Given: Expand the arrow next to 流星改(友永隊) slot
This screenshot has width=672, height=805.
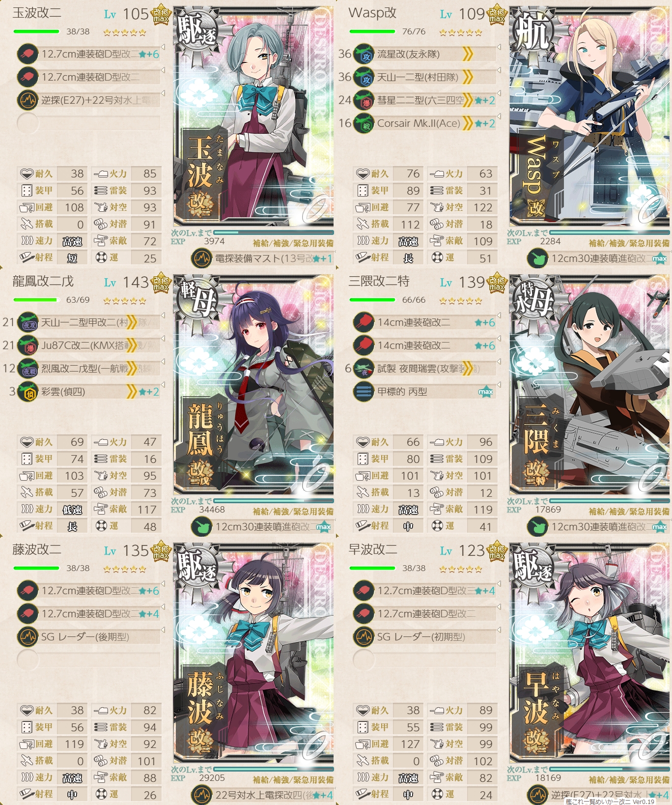Looking at the screenshot, I should point(499,47).
